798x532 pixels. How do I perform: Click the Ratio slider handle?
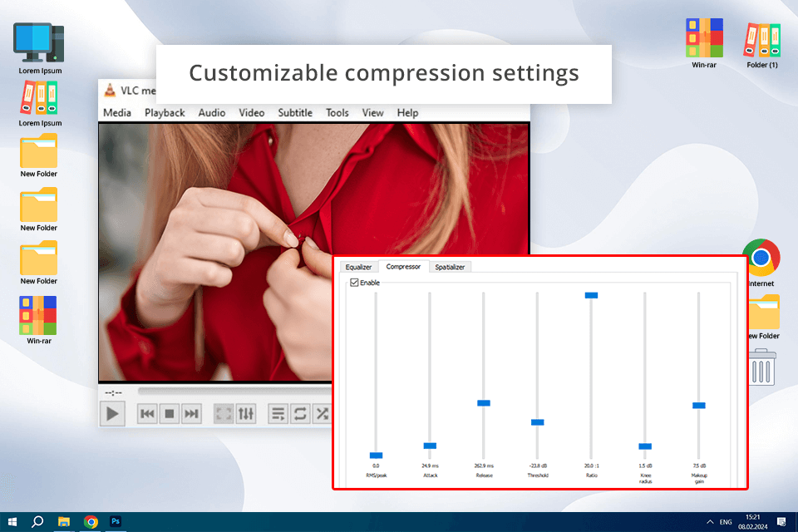(591, 295)
